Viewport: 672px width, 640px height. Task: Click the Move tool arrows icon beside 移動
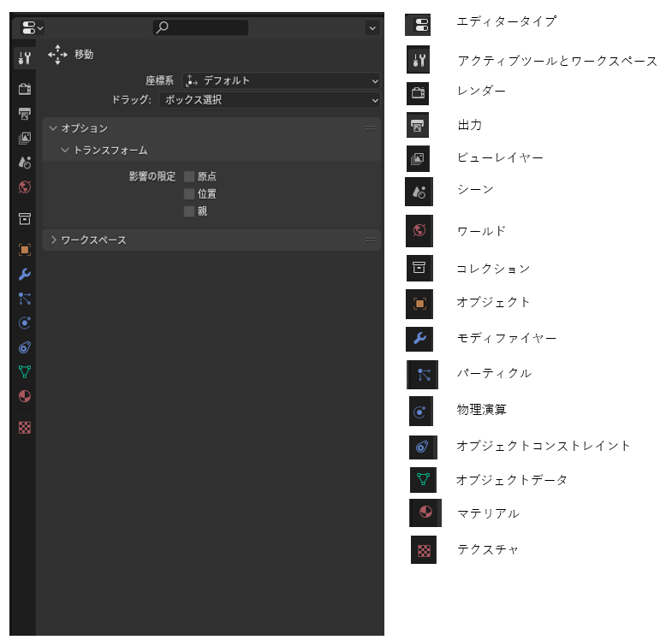coord(57,55)
